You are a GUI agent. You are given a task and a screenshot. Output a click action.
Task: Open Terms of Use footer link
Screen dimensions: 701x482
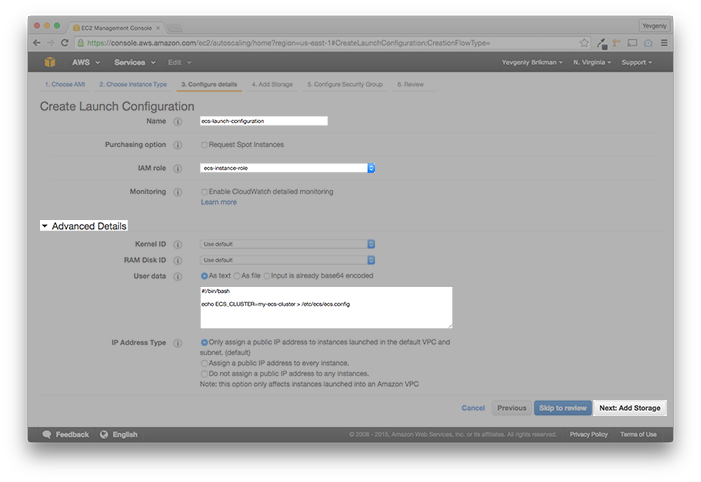pyautogui.click(x=638, y=434)
